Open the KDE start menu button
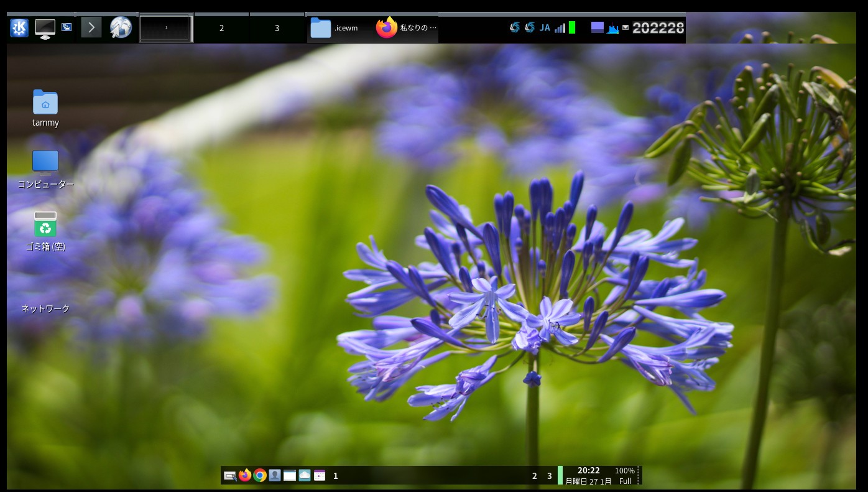The image size is (868, 492). tap(19, 28)
